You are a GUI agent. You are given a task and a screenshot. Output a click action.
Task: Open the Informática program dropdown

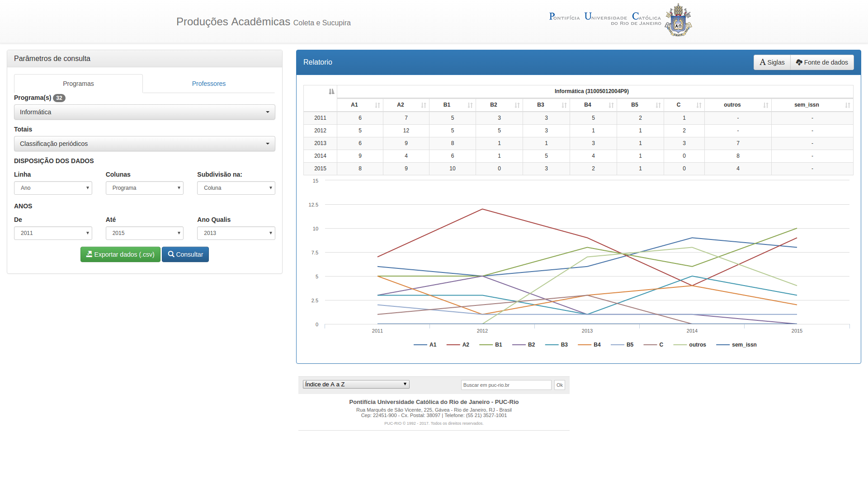coord(145,112)
